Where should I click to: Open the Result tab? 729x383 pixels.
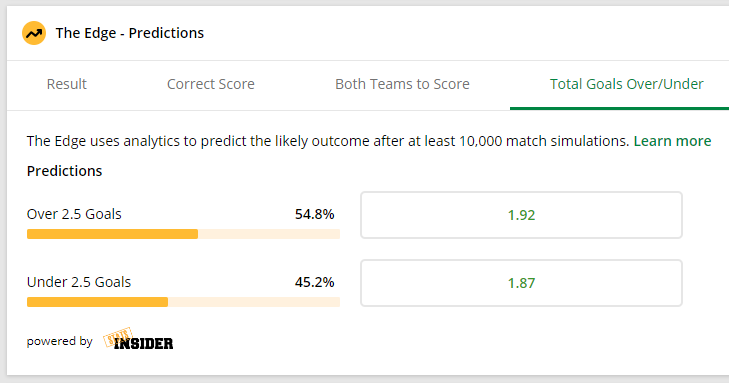pos(66,84)
